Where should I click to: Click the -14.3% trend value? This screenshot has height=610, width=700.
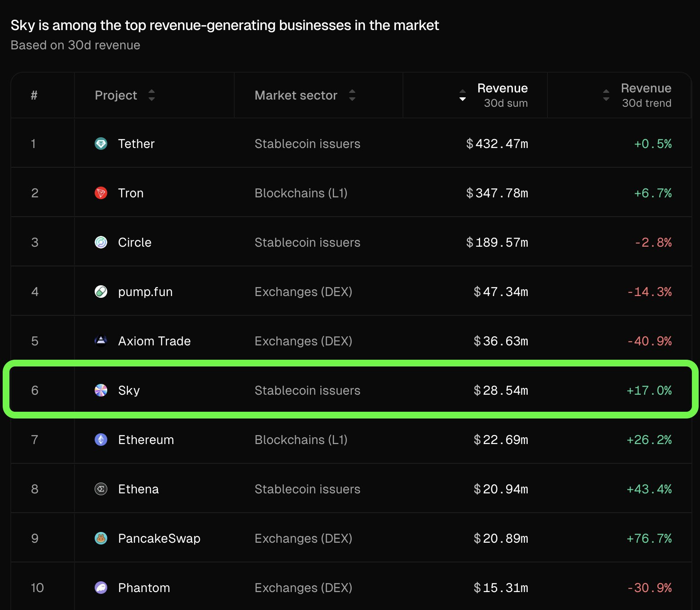point(649,292)
